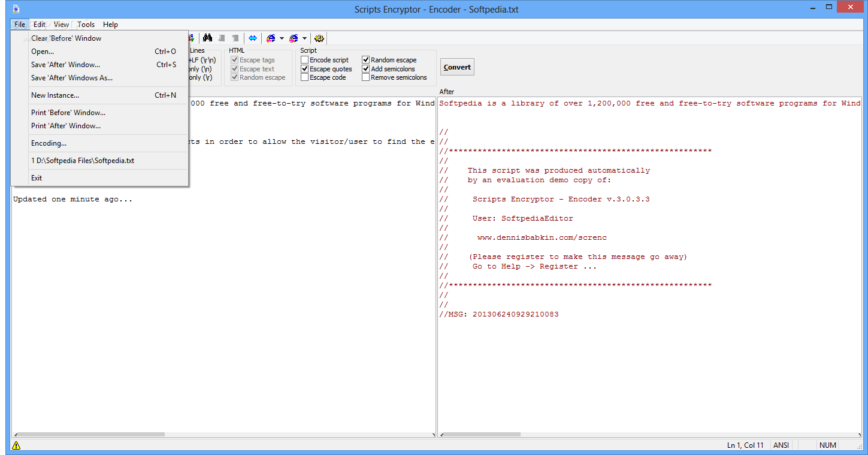Toggle the HTML Escape text checkbox
Screen dimensions: 868x455
(x=235, y=69)
